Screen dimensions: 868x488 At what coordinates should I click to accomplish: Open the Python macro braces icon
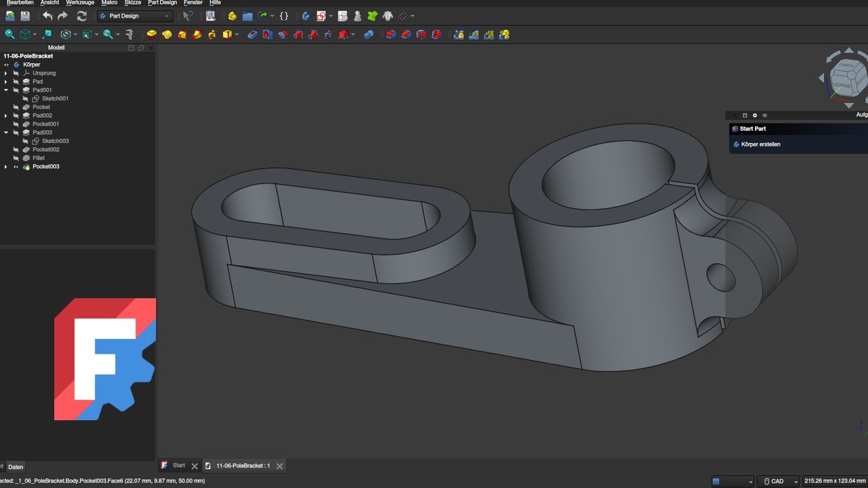pyautogui.click(x=284, y=16)
